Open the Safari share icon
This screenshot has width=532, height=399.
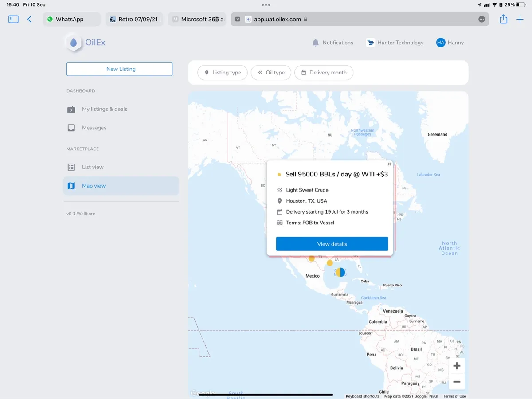503,19
